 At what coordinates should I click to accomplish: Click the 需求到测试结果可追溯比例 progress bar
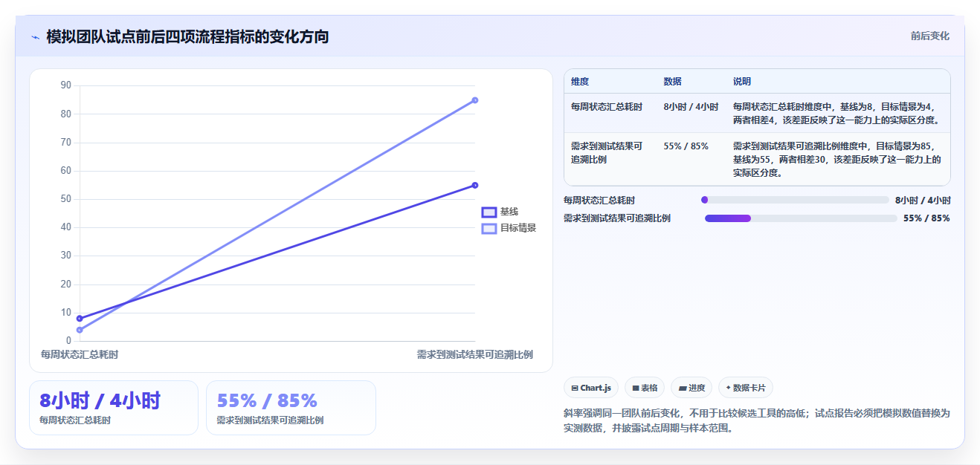pos(801,218)
